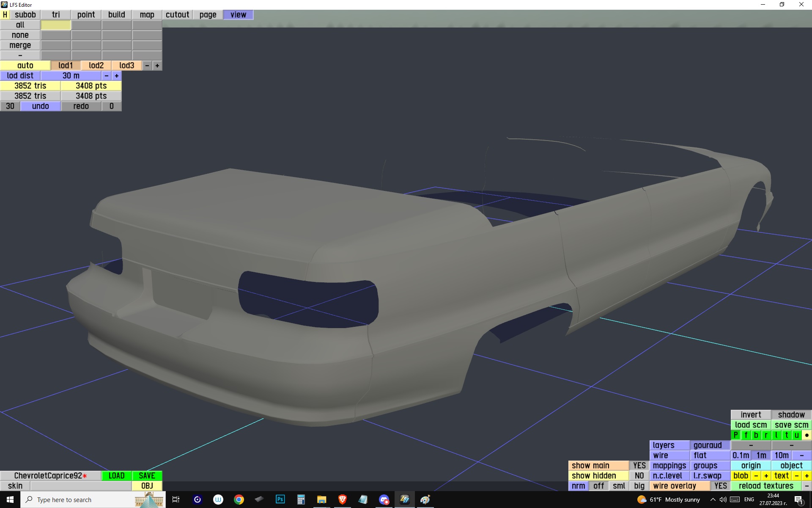Viewport: 812px width, 508px height.
Task: Switch to the map tab
Action: point(147,14)
